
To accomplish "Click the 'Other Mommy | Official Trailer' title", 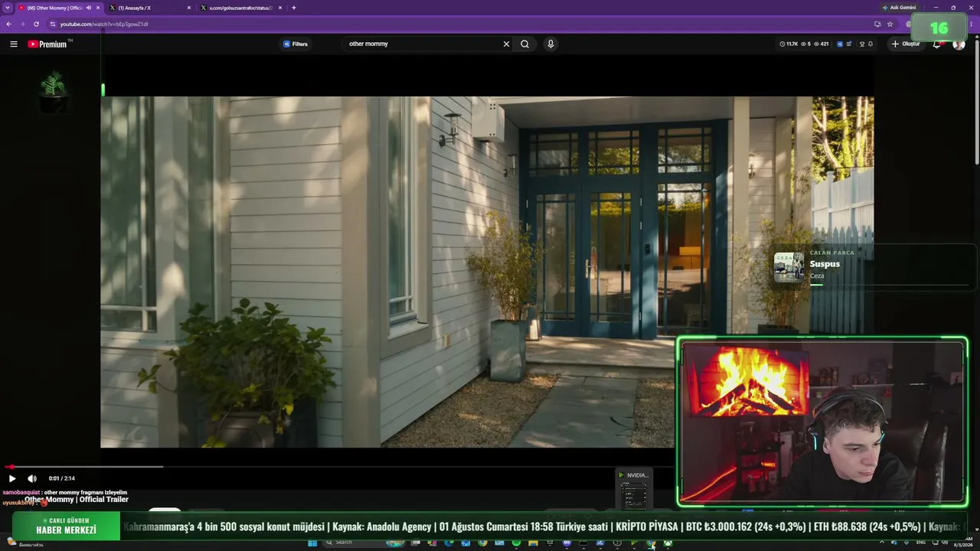I will click(77, 500).
